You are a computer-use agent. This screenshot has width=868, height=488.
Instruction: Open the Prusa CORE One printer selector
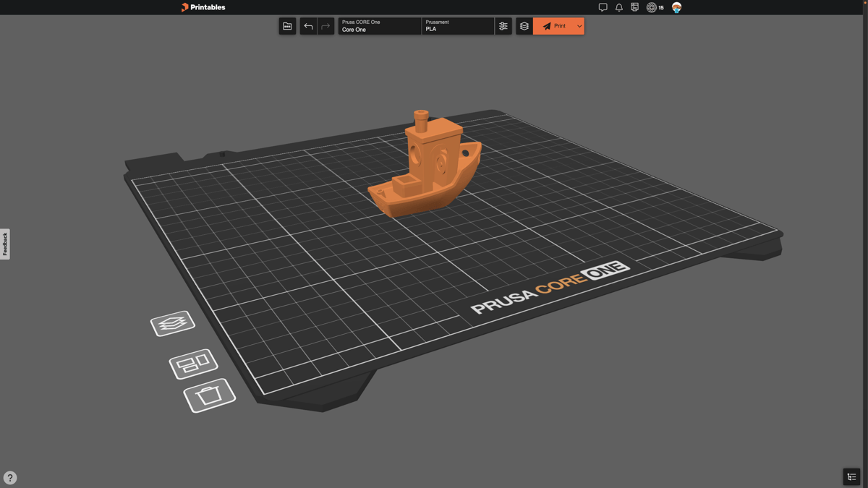[x=380, y=26]
